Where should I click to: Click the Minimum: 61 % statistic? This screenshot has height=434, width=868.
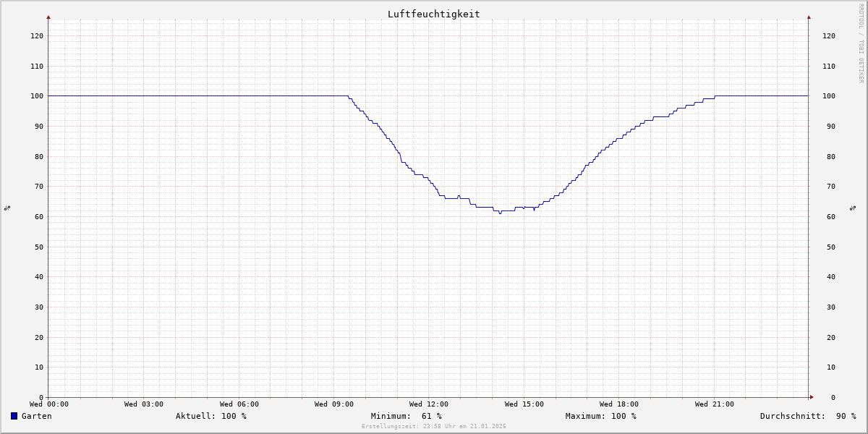(406, 416)
